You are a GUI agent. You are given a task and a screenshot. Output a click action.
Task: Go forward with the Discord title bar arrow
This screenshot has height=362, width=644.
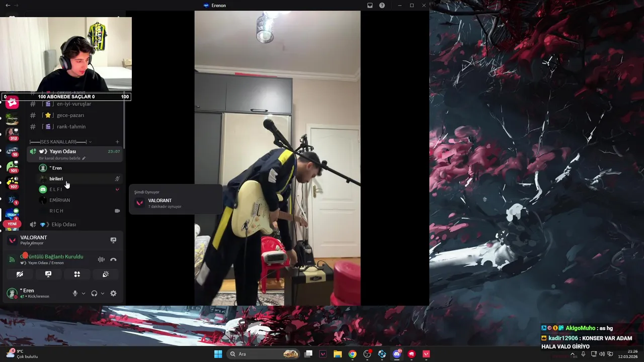pos(16,5)
